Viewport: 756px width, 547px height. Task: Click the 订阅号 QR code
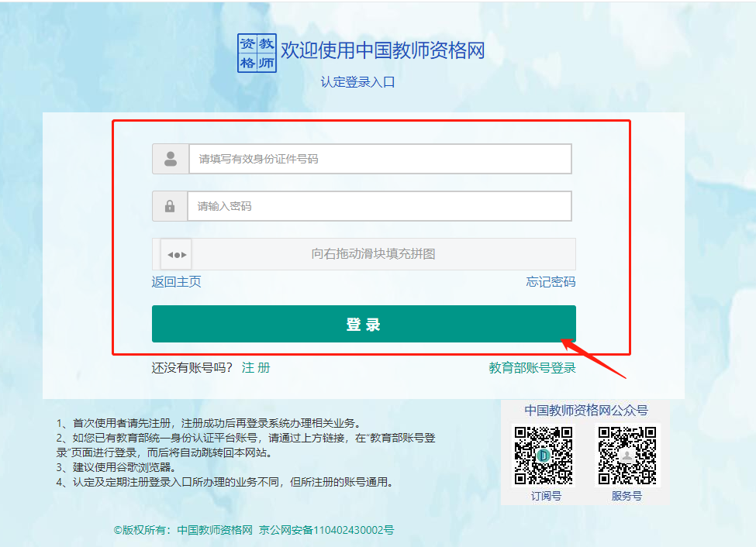[x=544, y=456]
